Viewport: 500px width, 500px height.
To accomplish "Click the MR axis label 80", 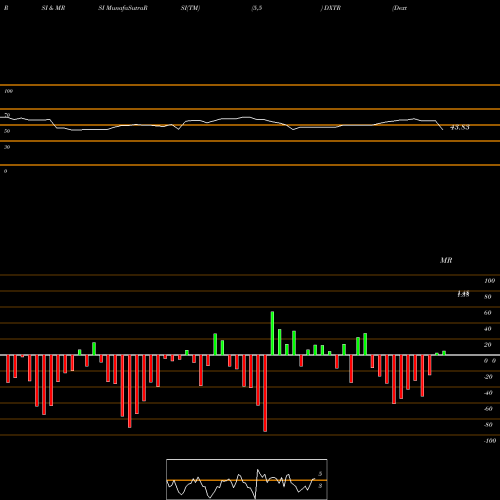I will point(487,297).
